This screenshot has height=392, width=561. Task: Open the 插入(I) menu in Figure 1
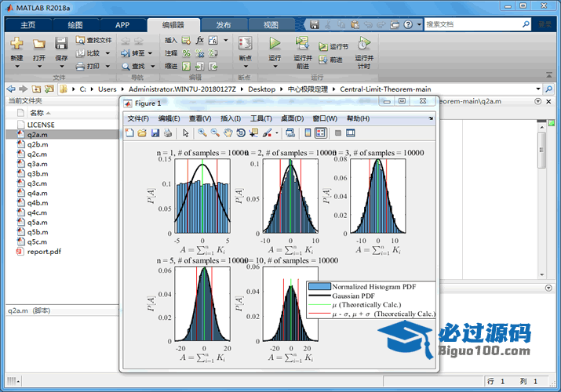[x=231, y=118]
